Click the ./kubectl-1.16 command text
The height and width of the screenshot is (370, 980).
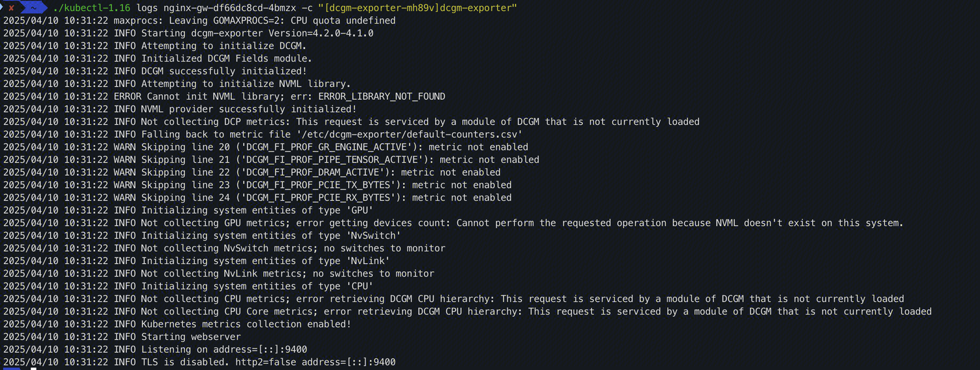(x=91, y=8)
